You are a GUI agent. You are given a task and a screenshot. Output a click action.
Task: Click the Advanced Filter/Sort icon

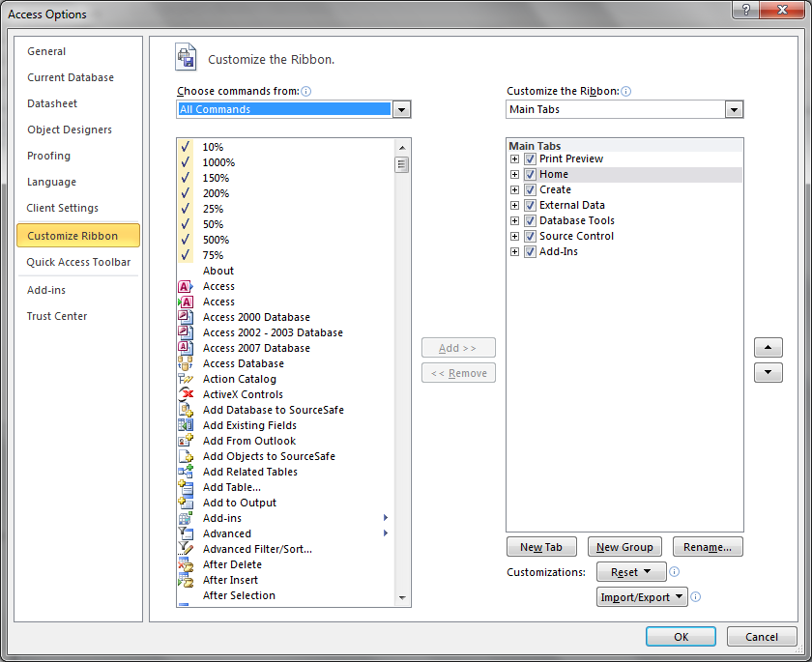click(x=186, y=549)
